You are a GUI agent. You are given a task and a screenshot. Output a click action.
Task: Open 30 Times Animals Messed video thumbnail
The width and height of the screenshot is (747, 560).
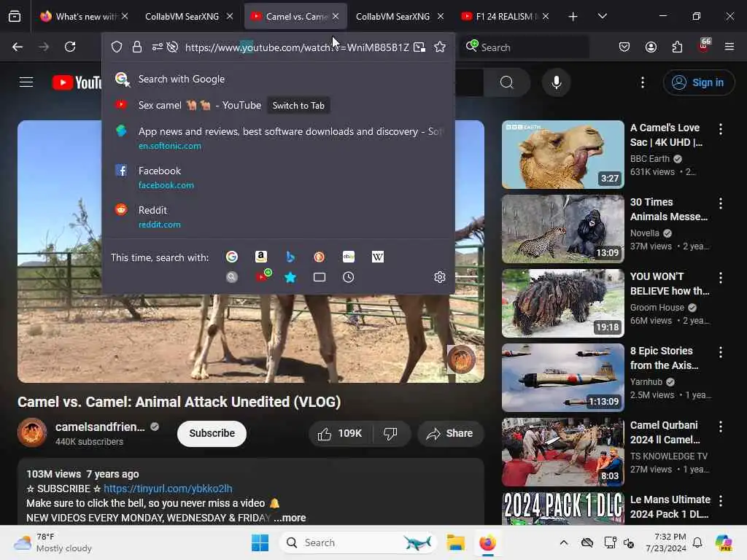click(562, 228)
